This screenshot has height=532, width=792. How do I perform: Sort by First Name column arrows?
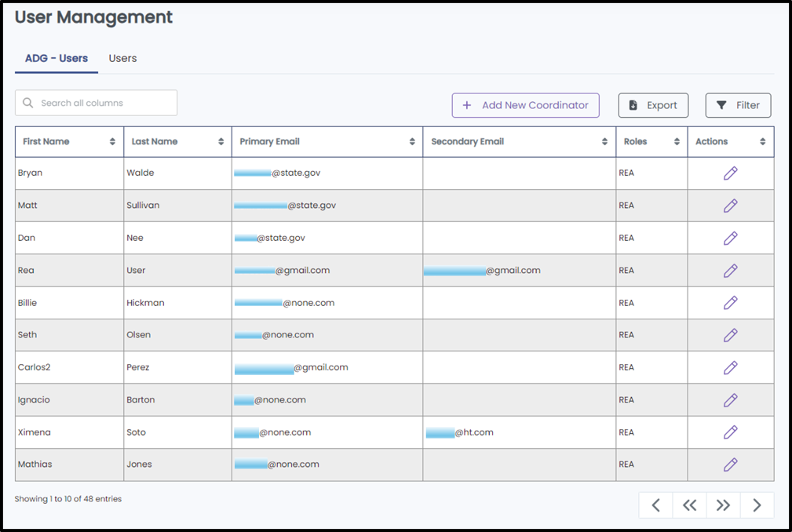(112, 142)
